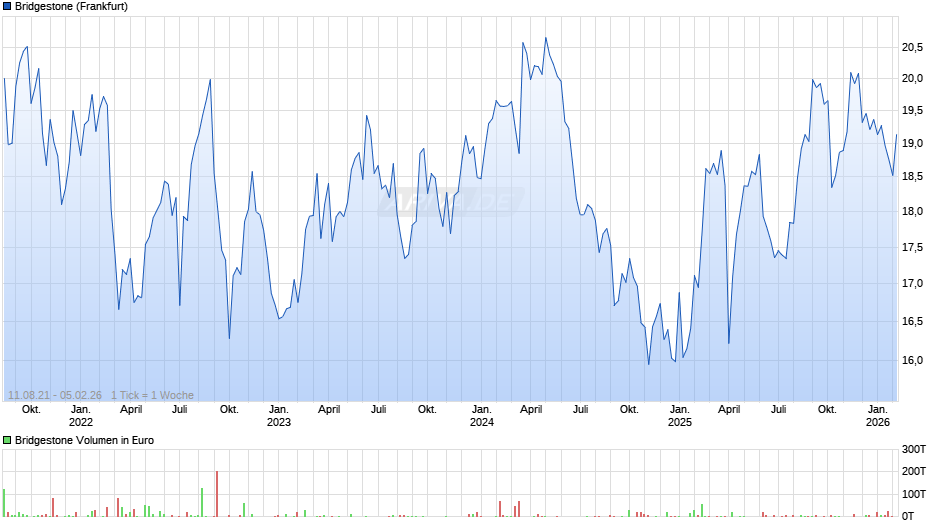The width and height of the screenshot is (940, 526).
Task: Click the 200T volume axis label
Action: coord(914,471)
